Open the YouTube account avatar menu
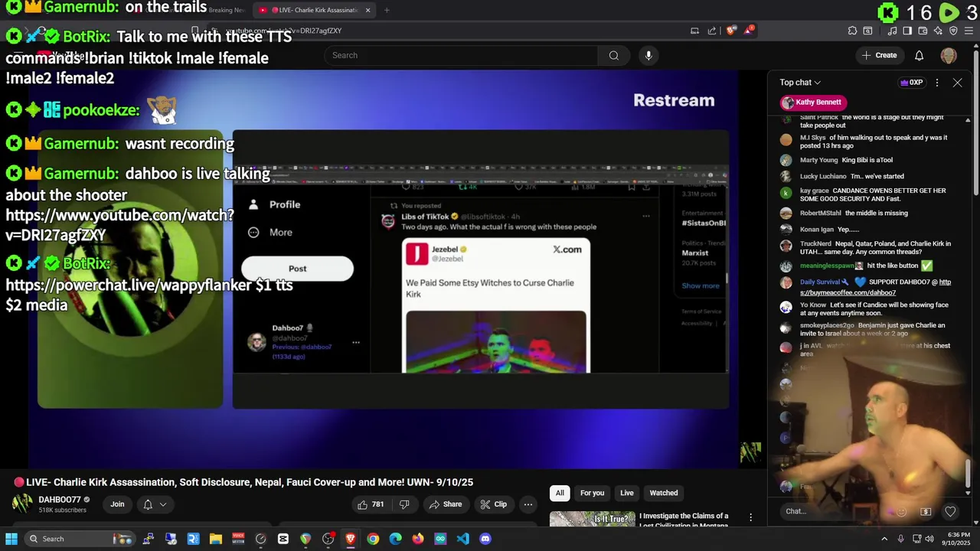This screenshot has width=980, height=551. pyautogui.click(x=949, y=55)
